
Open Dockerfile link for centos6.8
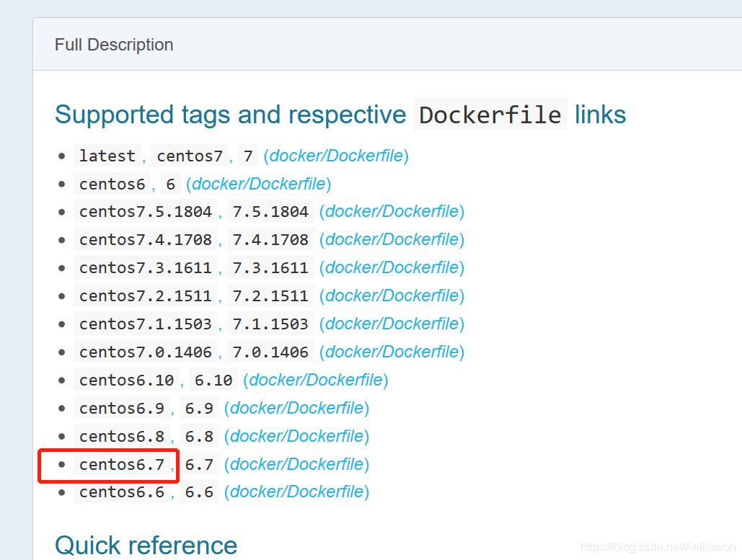coord(296,436)
